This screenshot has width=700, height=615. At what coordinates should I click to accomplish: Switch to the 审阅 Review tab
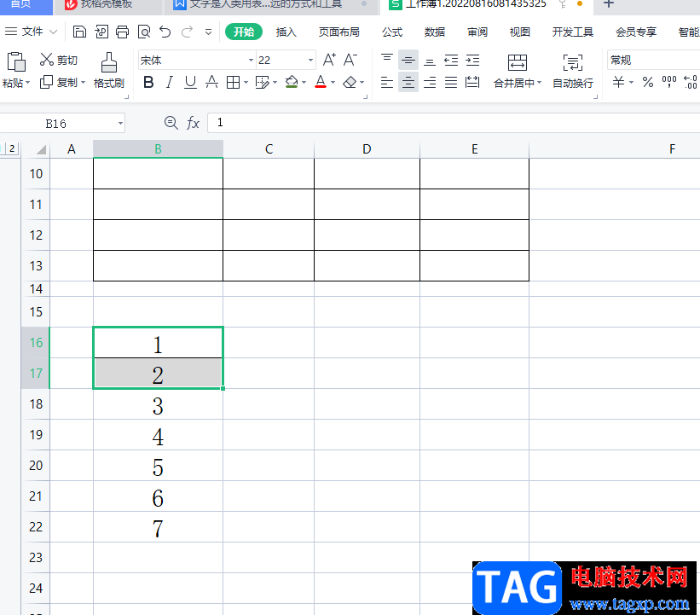(x=477, y=32)
